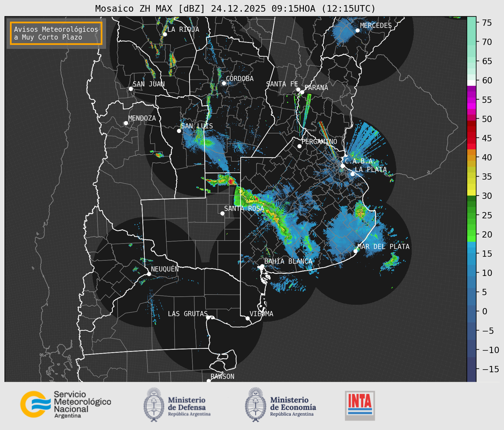Select the Pergamino city marker
This screenshot has height=430, width=504.
pyautogui.click(x=299, y=146)
